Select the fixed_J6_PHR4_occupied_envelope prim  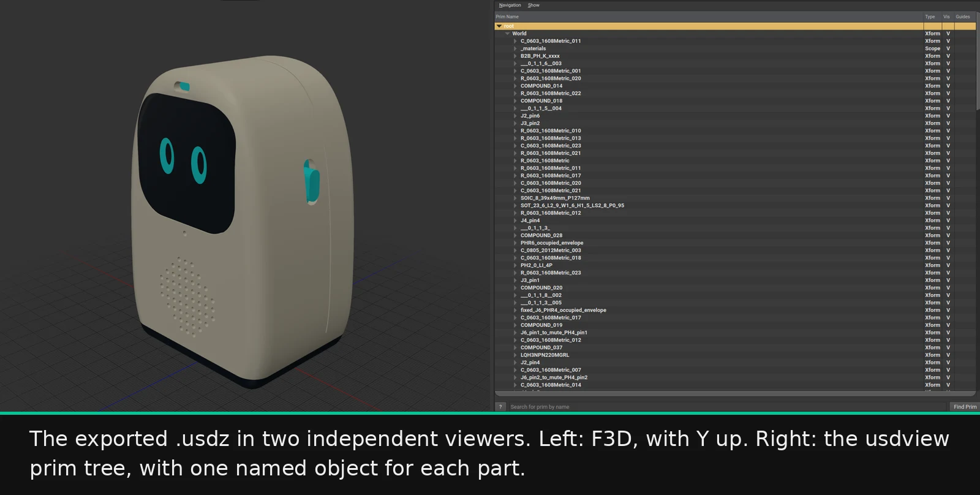[735, 310]
